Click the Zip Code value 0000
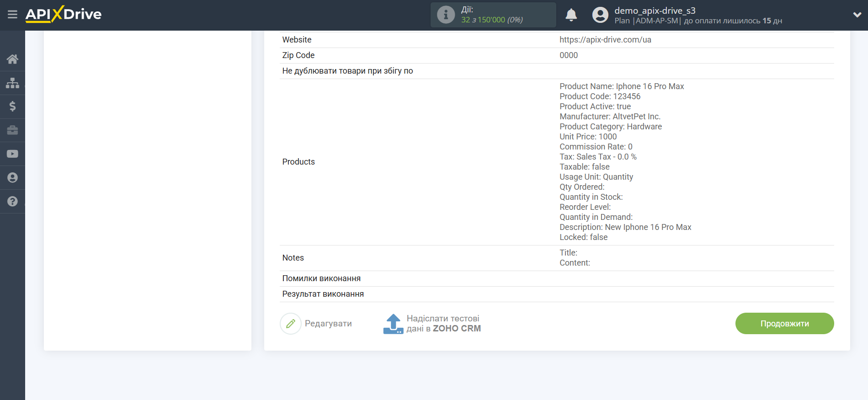This screenshot has height=400, width=868. pyautogui.click(x=569, y=55)
